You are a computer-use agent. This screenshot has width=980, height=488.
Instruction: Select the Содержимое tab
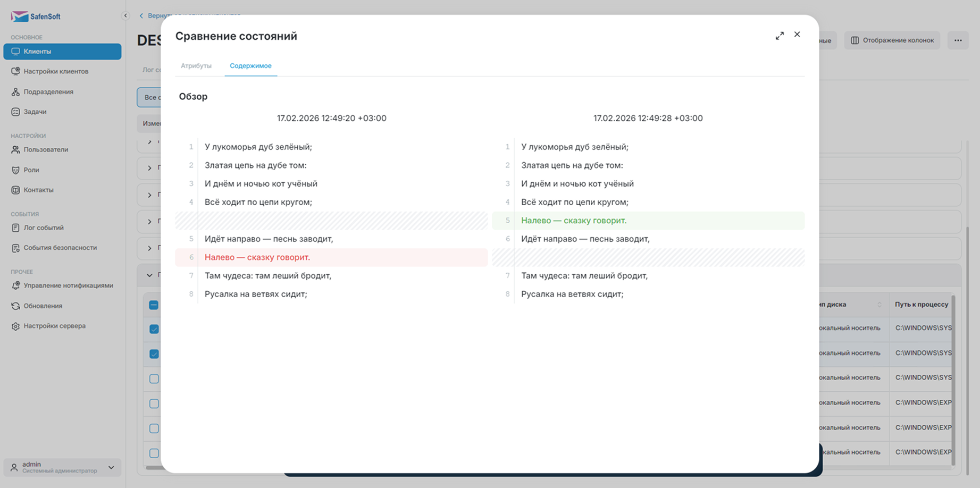tap(250, 66)
